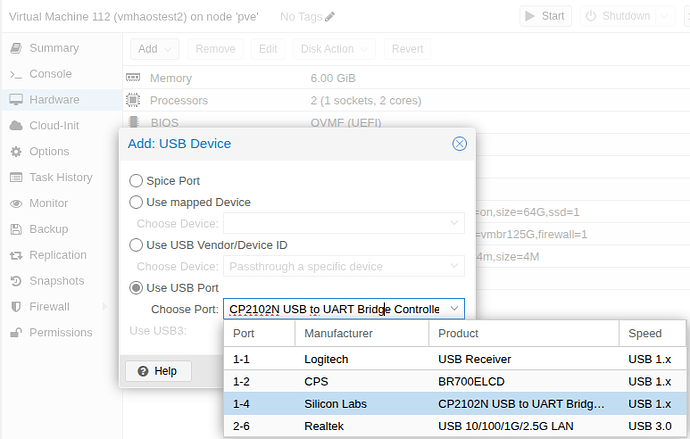
Task: Start the virtual machine
Action: [545, 16]
